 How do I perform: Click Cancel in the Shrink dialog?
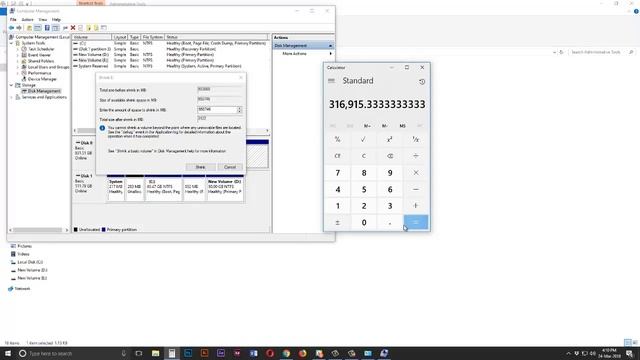point(230,167)
